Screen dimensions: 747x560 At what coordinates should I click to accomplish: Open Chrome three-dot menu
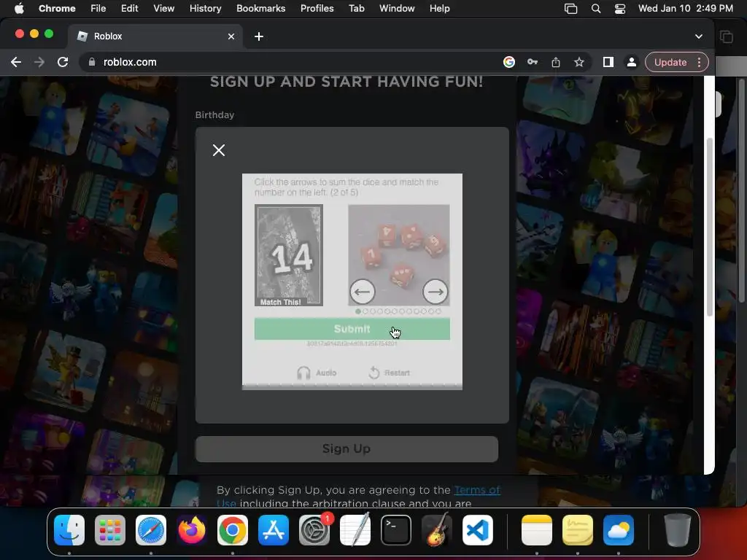(x=699, y=63)
